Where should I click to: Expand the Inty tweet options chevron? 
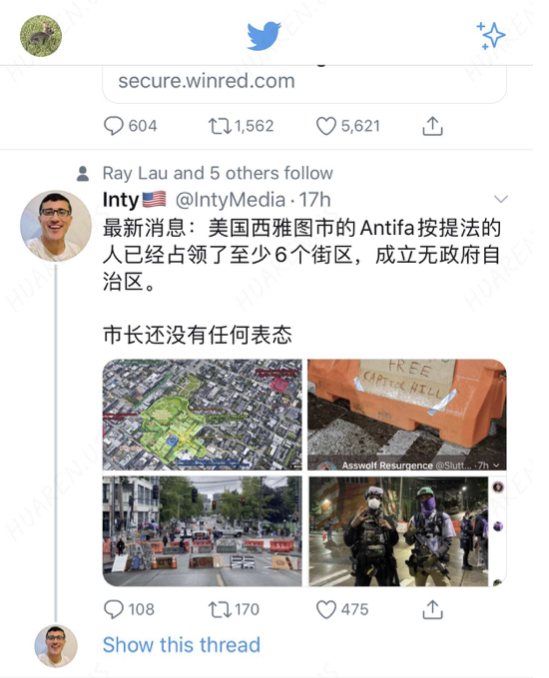point(501,199)
